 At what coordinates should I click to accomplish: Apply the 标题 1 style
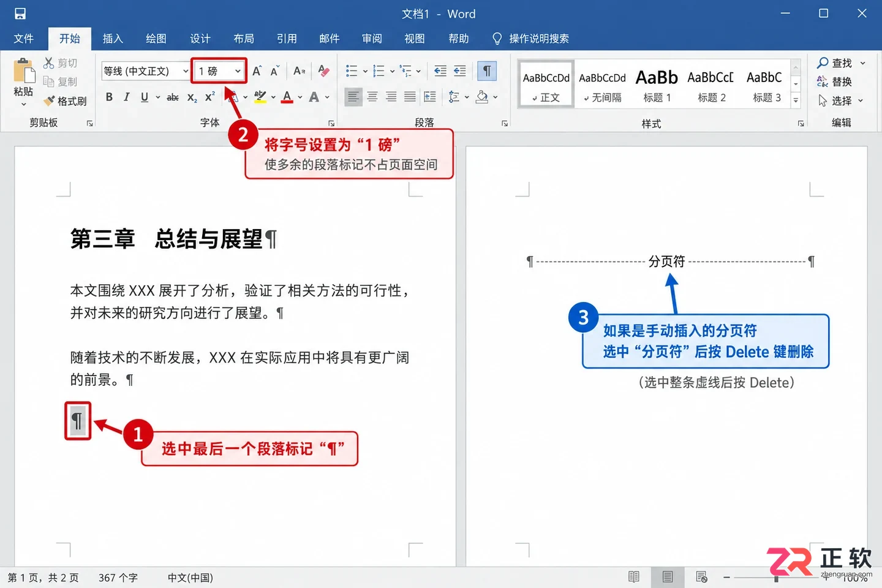[657, 85]
